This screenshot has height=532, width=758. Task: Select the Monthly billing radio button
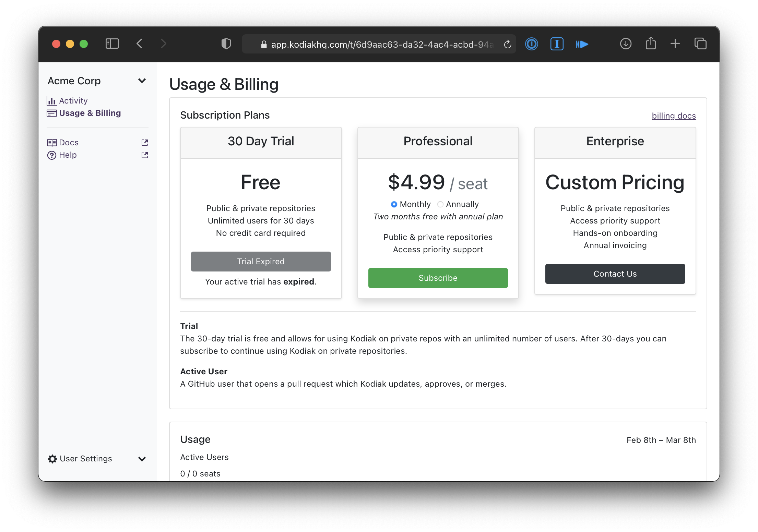point(394,204)
